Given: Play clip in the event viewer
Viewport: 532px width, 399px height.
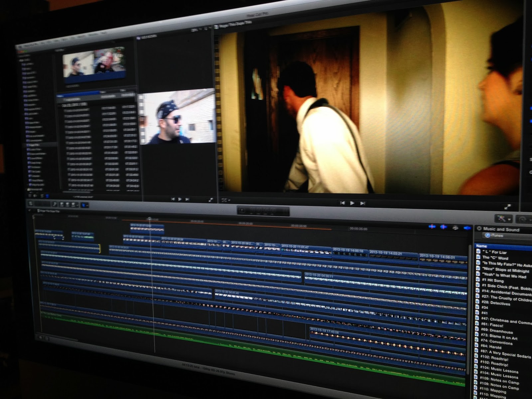Looking at the screenshot, I should point(180,199).
